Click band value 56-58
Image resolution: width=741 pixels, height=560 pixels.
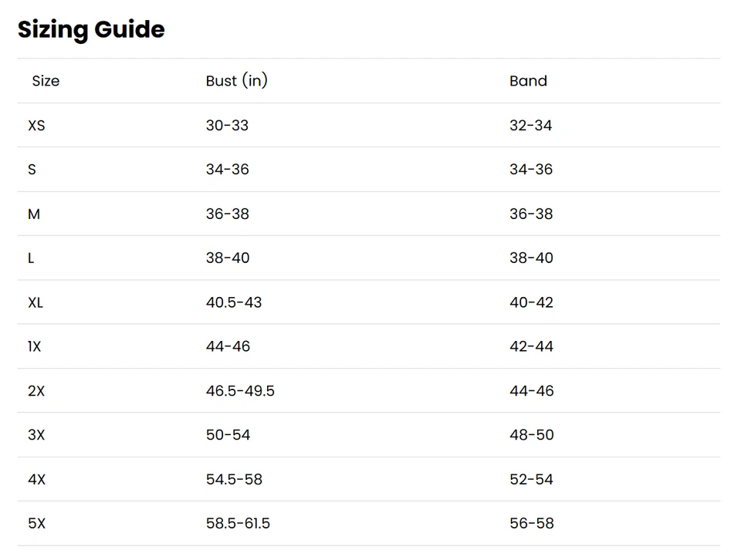[531, 523]
